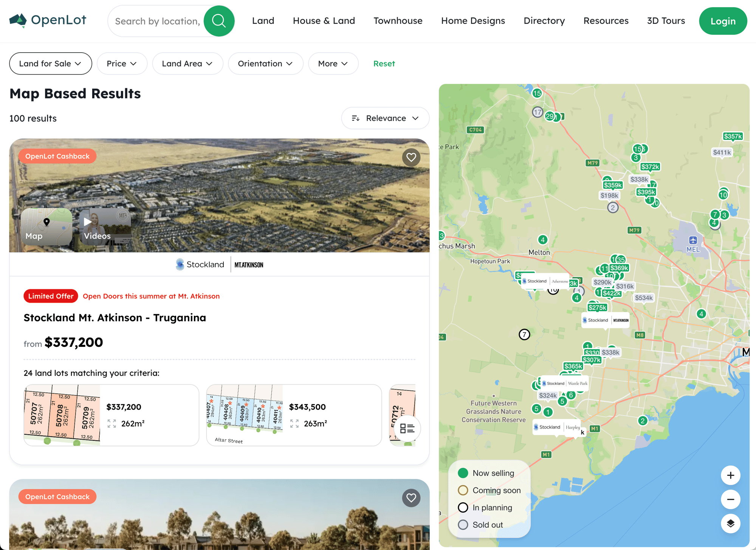The height and width of the screenshot is (550, 756).
Task: Open the map layers button
Action: [x=731, y=524]
